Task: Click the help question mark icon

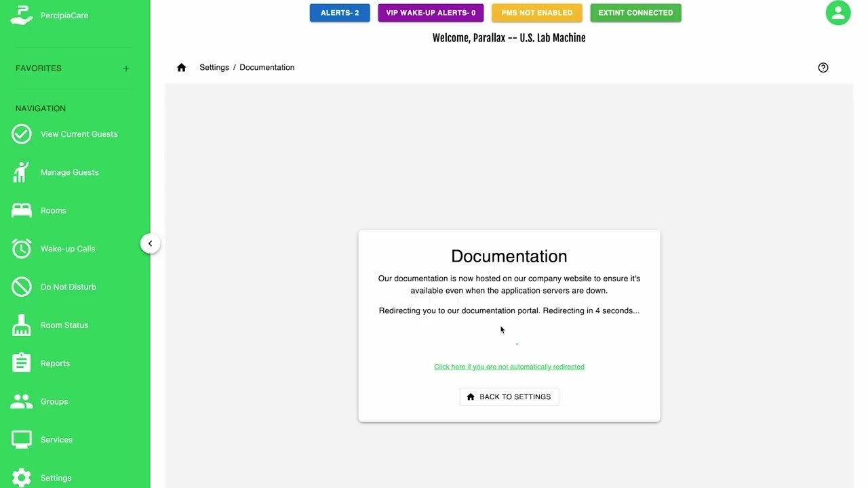Action: [823, 67]
